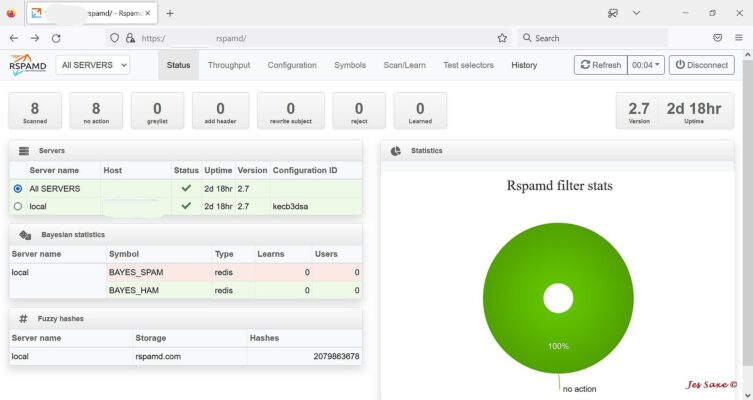The height and width of the screenshot is (400, 753).
Task: Reload page with browser reload icon
Action: (x=56, y=38)
